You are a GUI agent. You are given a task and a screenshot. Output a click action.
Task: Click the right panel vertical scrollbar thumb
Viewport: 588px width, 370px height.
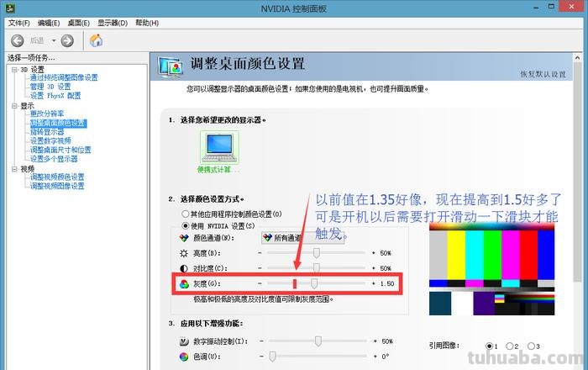578,172
